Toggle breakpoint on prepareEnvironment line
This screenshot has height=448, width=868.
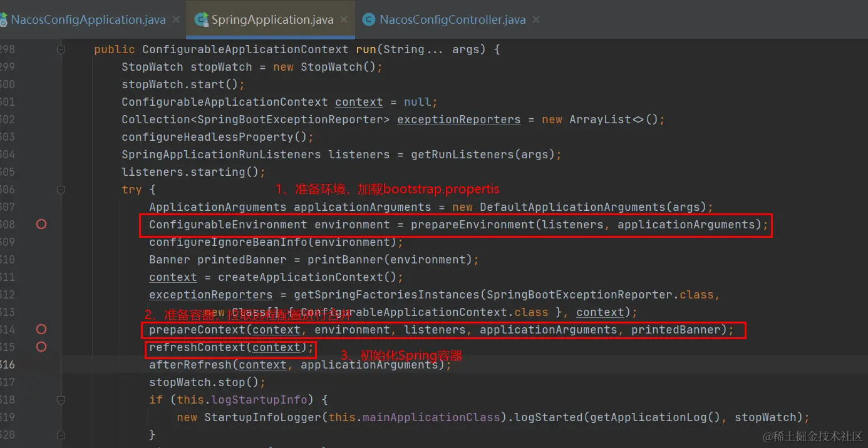[x=41, y=224]
